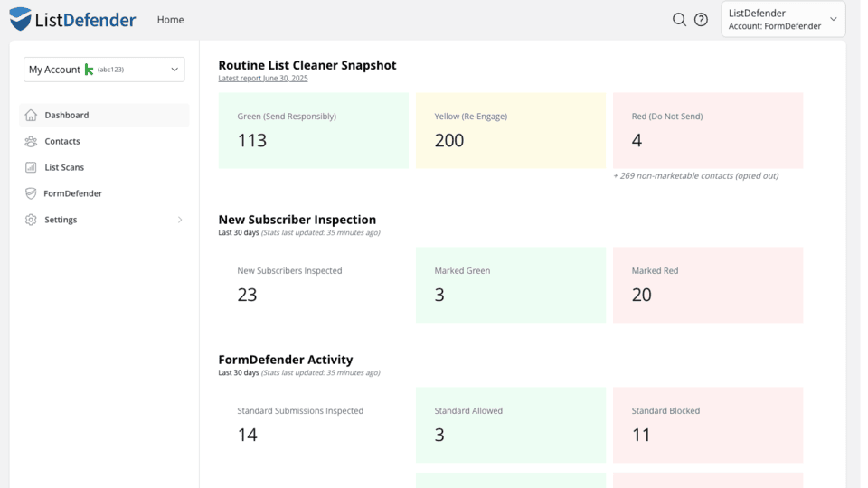
Task: Click the New Subscriber Inspection heading
Action: pyautogui.click(x=297, y=220)
